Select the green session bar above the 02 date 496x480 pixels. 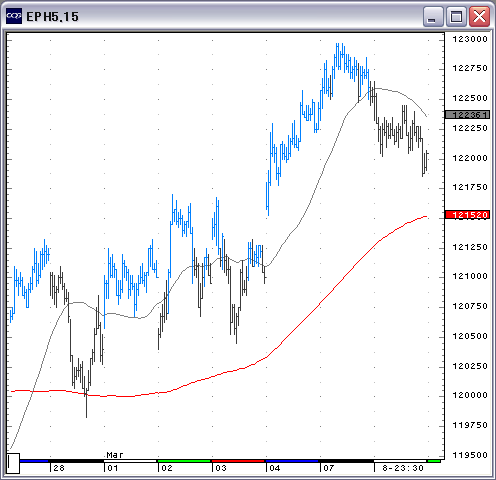click(184, 461)
